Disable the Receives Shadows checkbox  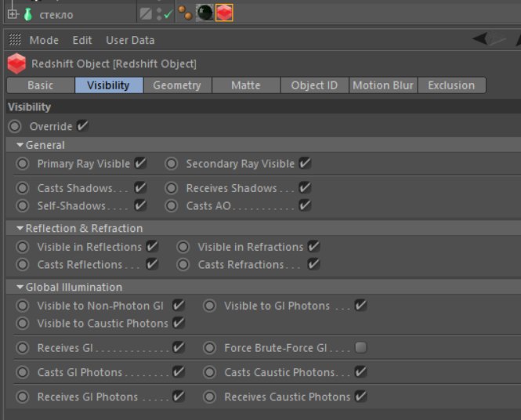(x=305, y=188)
